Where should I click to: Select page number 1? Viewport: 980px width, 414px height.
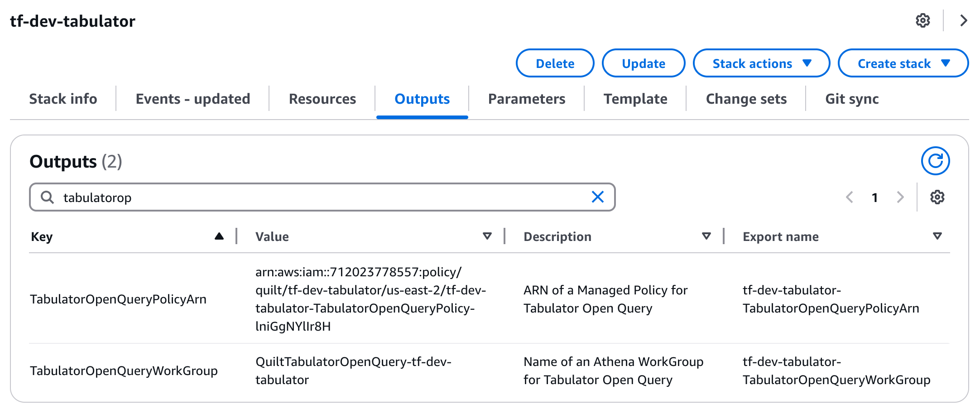(x=875, y=197)
